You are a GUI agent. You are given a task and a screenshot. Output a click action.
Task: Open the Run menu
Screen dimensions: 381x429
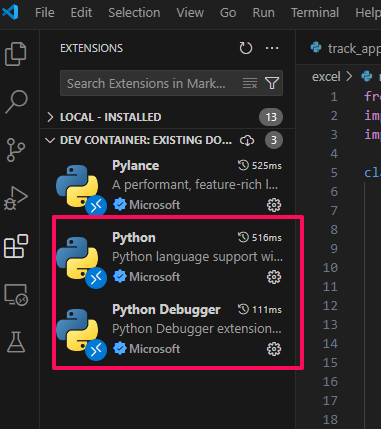263,13
